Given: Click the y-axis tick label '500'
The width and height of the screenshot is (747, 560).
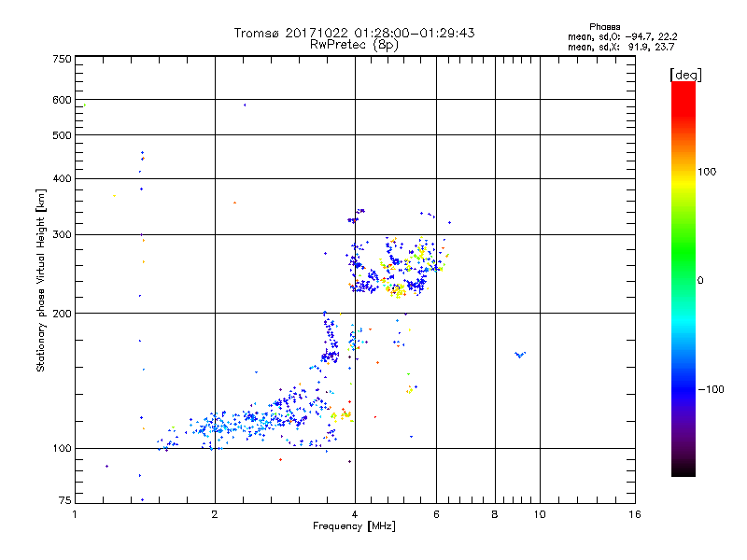Looking at the screenshot, I should click(x=62, y=135).
